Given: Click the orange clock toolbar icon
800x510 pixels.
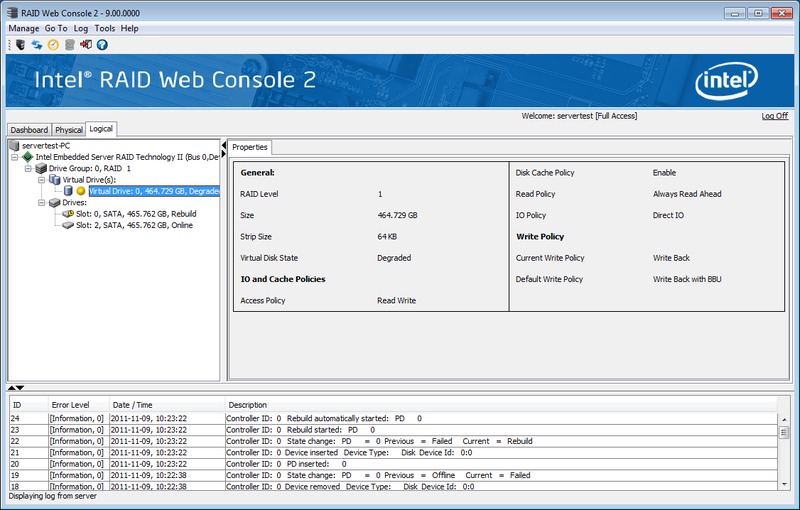Looking at the screenshot, I should (53, 44).
